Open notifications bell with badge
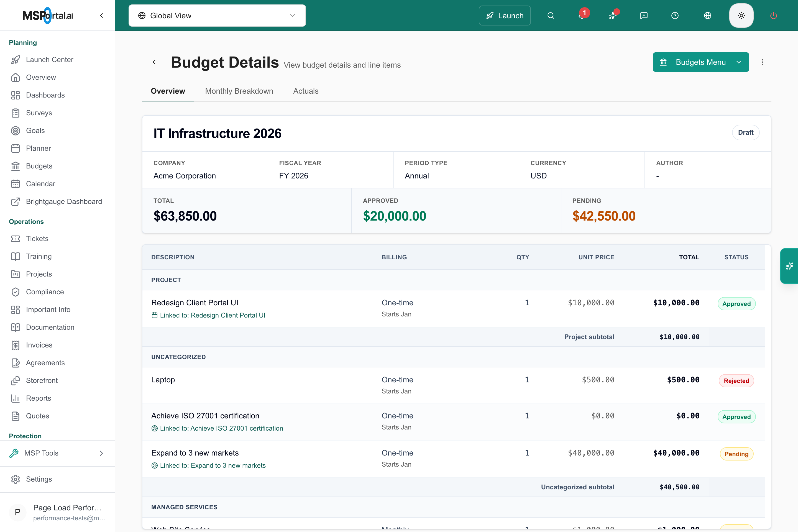This screenshot has width=798, height=532. pos(582,16)
